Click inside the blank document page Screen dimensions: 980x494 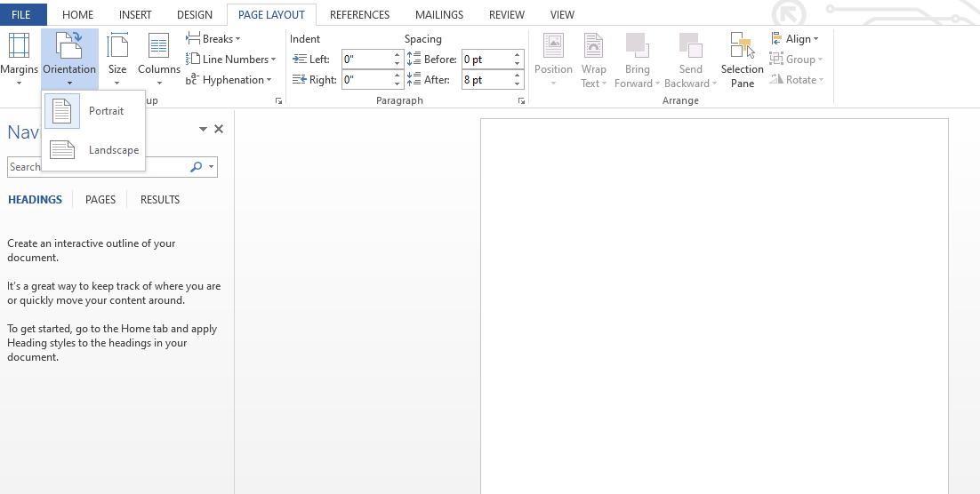click(714, 306)
